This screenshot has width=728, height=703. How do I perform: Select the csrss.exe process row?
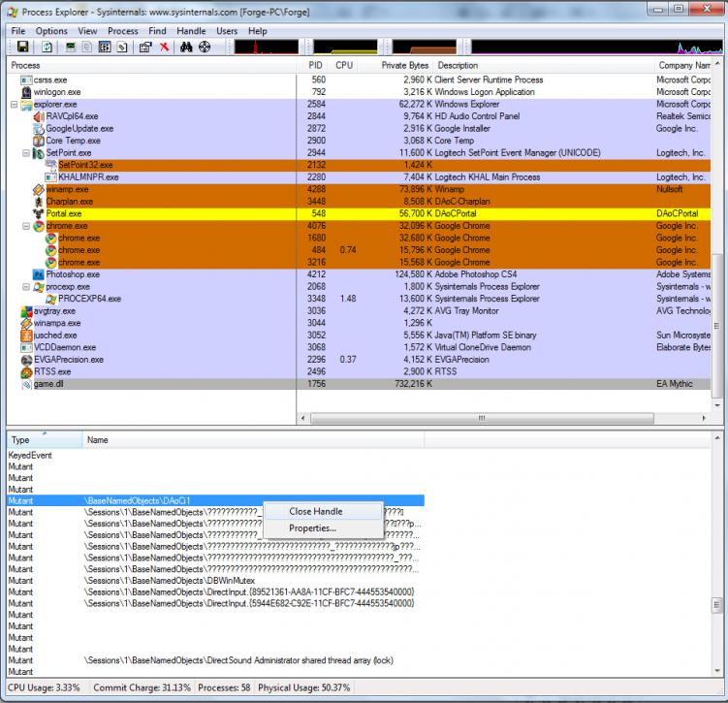[x=359, y=80]
